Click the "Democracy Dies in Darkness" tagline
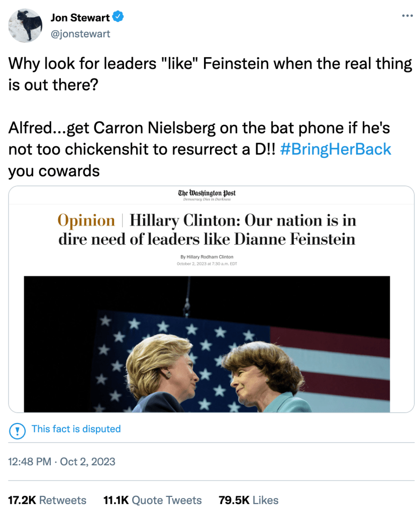Image resolution: width=420 pixels, height=514 pixels. click(206, 200)
